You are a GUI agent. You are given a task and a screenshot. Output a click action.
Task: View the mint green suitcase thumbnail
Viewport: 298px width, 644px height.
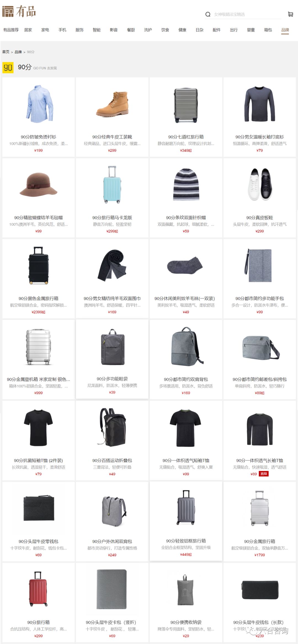coord(112,185)
